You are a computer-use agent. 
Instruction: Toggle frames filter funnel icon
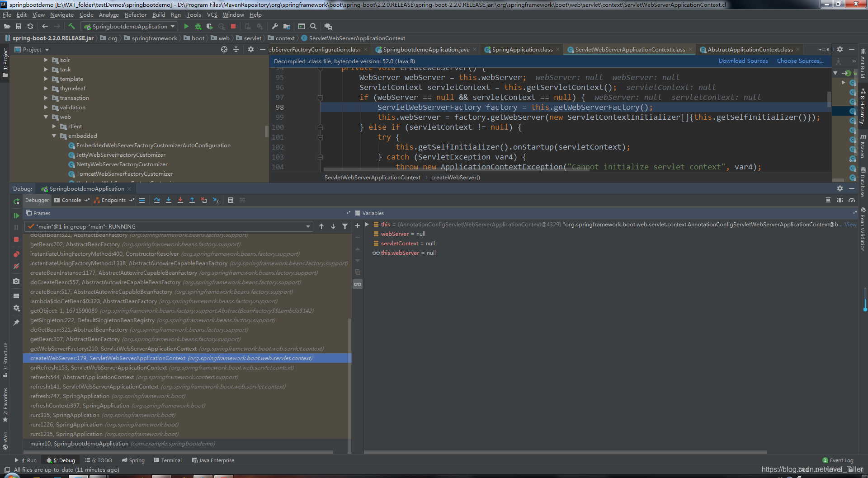pyautogui.click(x=345, y=226)
